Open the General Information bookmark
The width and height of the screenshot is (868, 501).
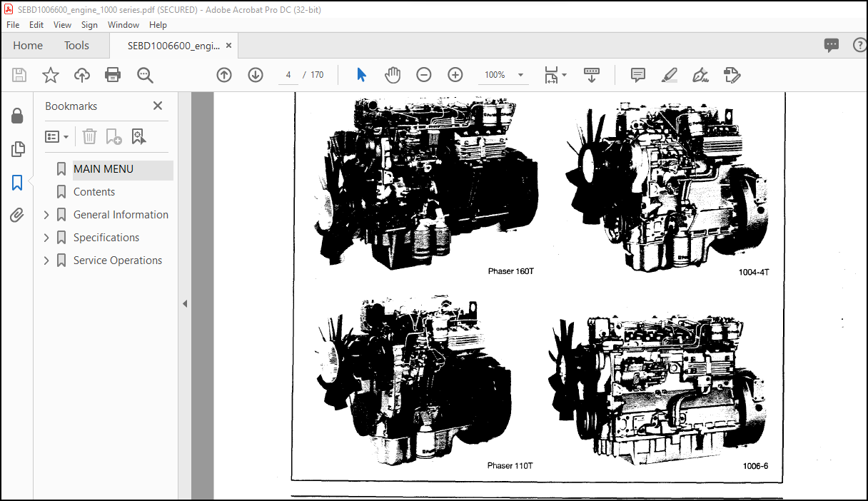click(x=121, y=215)
